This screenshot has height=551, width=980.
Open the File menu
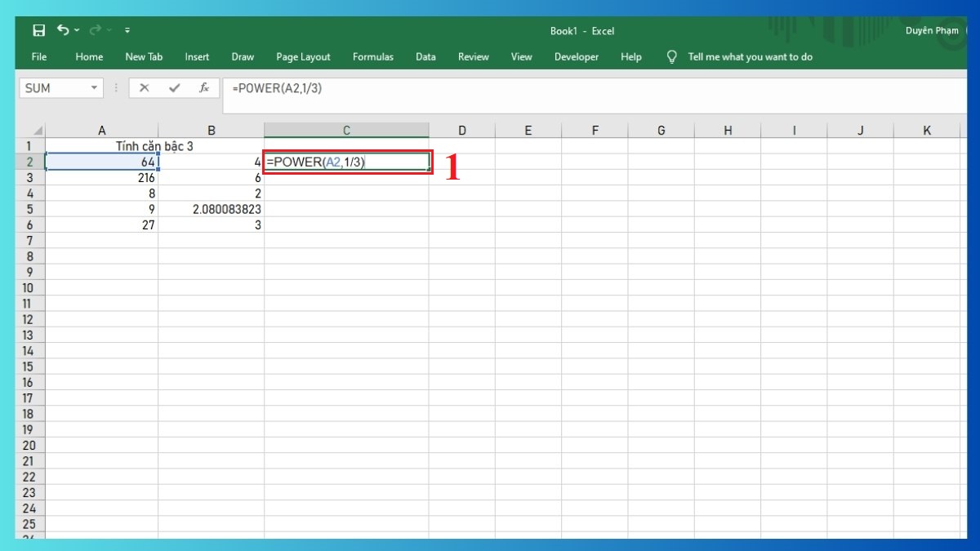(x=38, y=57)
